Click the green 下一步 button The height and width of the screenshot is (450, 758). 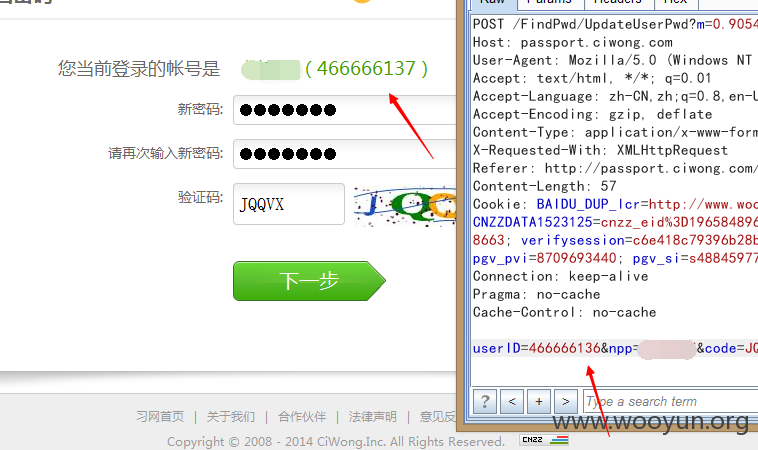[x=309, y=281]
